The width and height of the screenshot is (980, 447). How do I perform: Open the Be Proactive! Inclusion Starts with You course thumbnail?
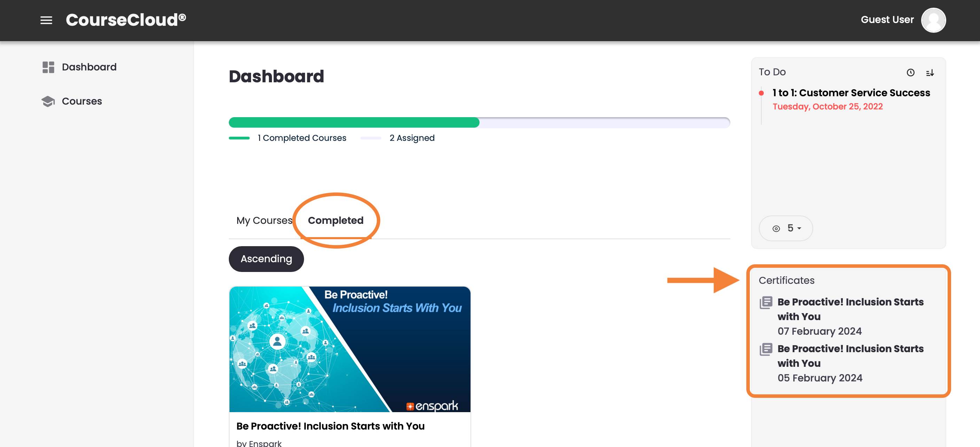pyautogui.click(x=350, y=349)
